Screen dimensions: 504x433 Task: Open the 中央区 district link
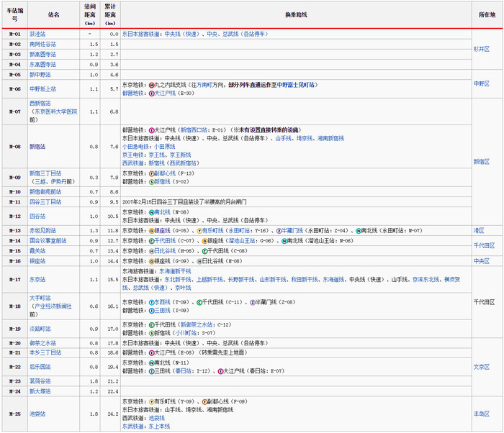click(x=481, y=262)
